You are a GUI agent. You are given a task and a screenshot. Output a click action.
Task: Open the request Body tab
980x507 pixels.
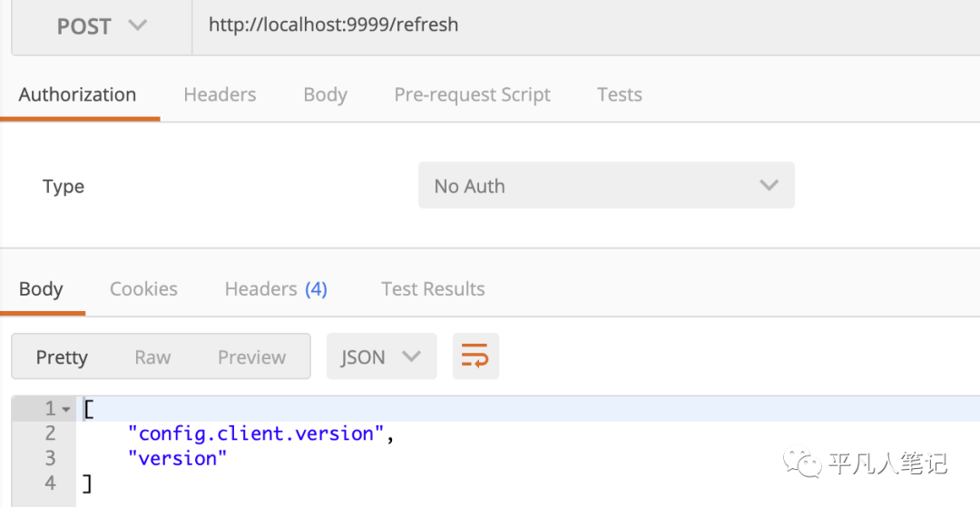pyautogui.click(x=325, y=94)
